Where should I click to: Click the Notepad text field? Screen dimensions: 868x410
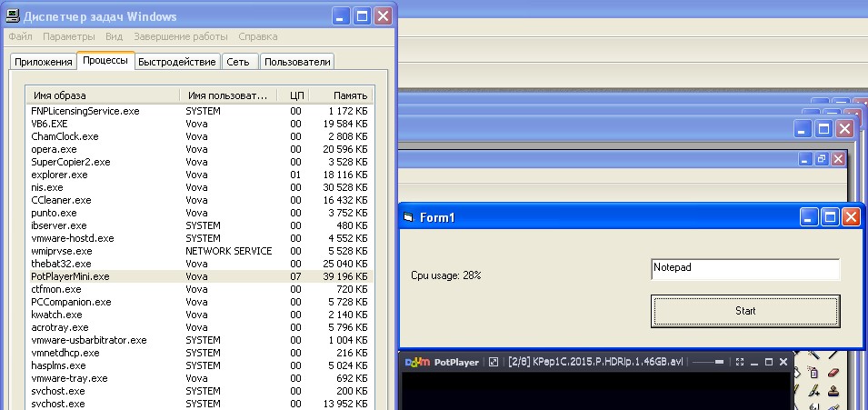pos(745,269)
